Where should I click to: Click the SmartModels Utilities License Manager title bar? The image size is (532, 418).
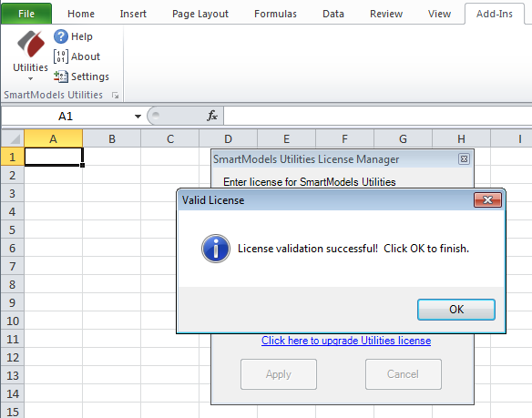tap(334, 158)
